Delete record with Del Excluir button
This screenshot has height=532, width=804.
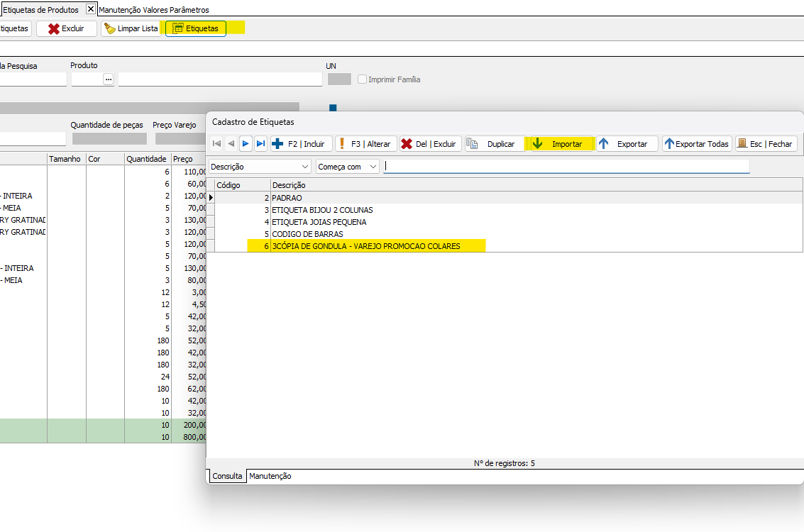pyautogui.click(x=430, y=144)
